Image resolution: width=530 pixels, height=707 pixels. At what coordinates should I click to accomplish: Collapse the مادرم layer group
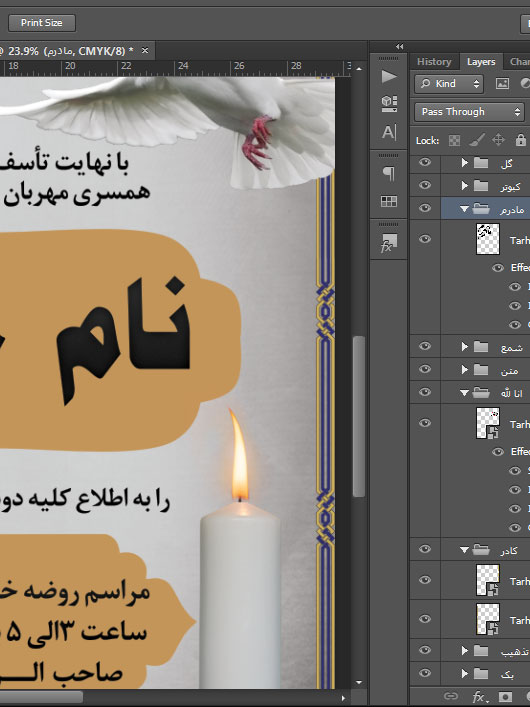point(464,209)
